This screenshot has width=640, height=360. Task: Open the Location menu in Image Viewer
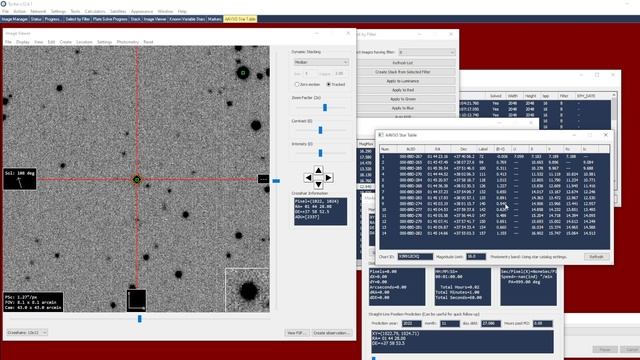[84, 42]
